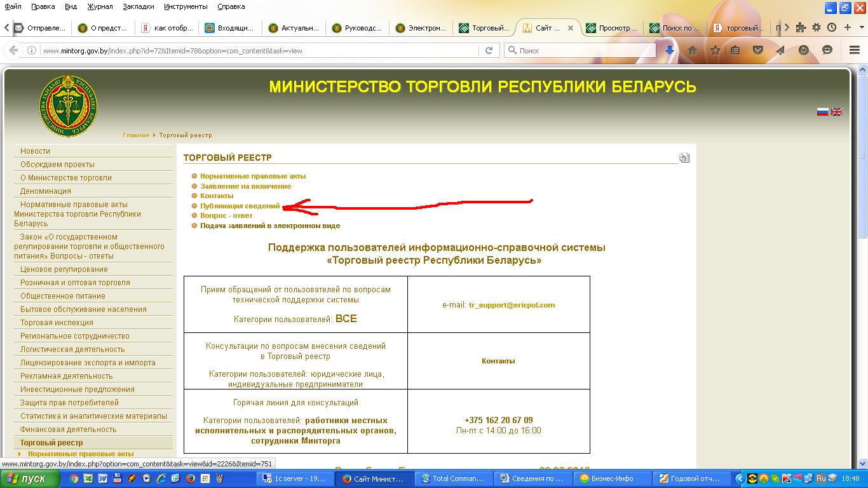
Task: Open Публикация сведений link
Action: (x=240, y=206)
